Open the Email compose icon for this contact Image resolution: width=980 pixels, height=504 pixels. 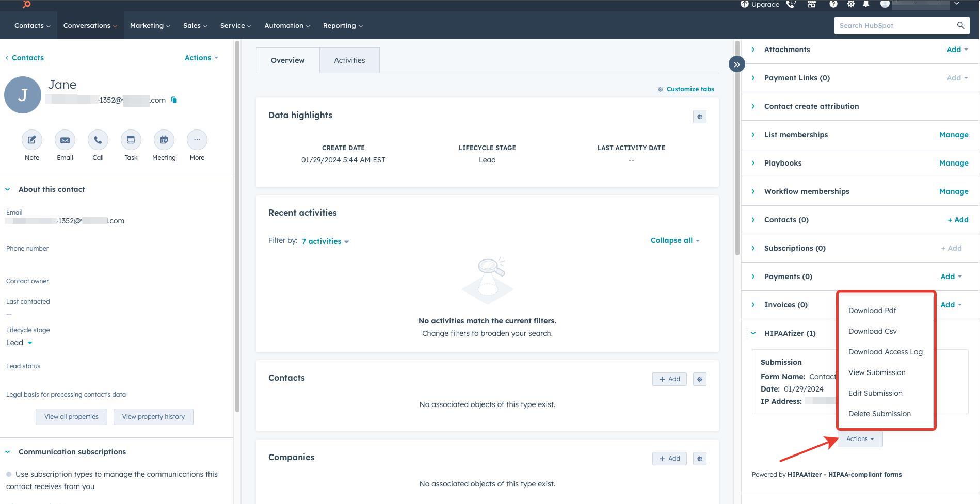pos(65,140)
